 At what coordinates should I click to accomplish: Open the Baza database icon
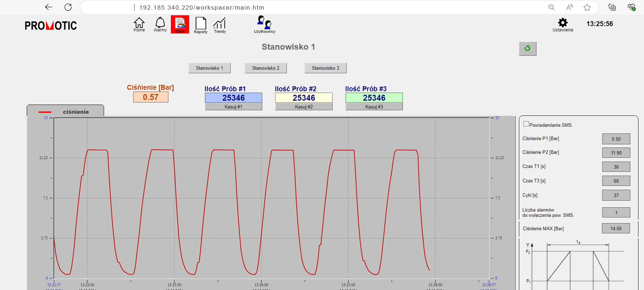pyautogui.click(x=180, y=24)
